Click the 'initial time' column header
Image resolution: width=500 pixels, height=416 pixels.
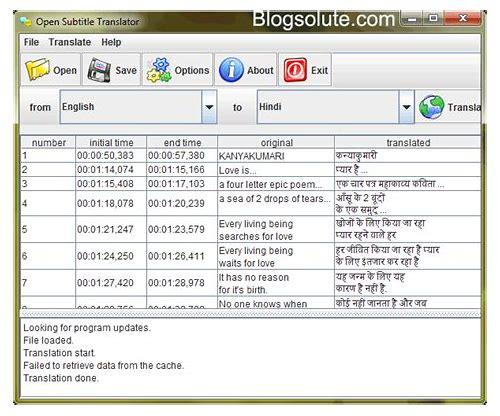[x=111, y=143]
